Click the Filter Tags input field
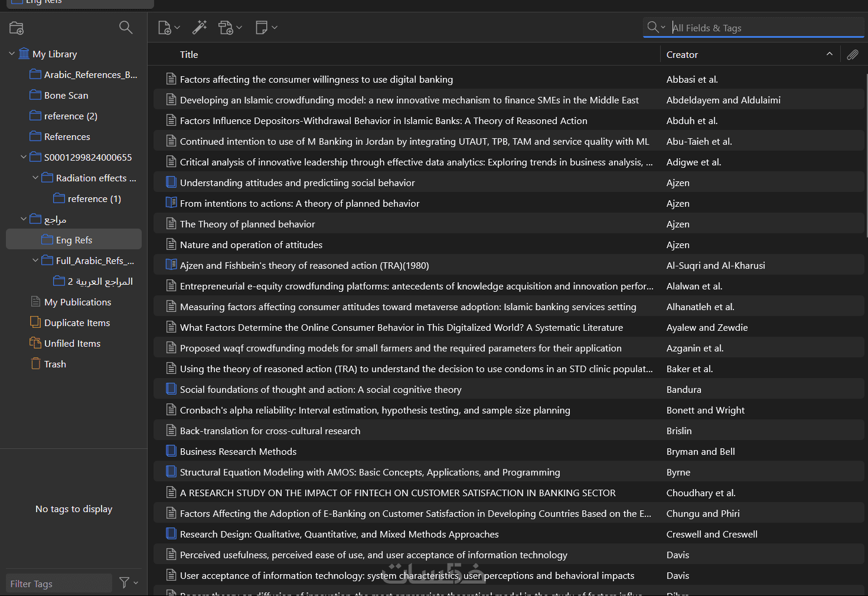The image size is (868, 596). click(59, 584)
